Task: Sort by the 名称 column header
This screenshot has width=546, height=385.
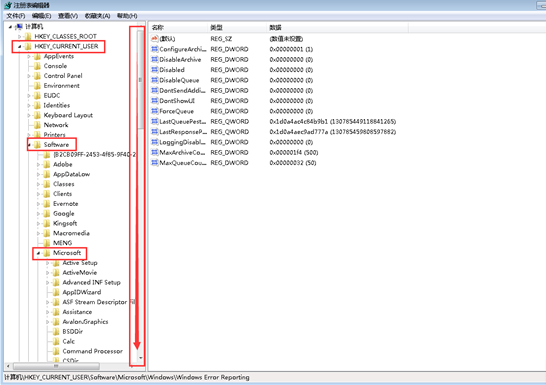Action: click(178, 28)
